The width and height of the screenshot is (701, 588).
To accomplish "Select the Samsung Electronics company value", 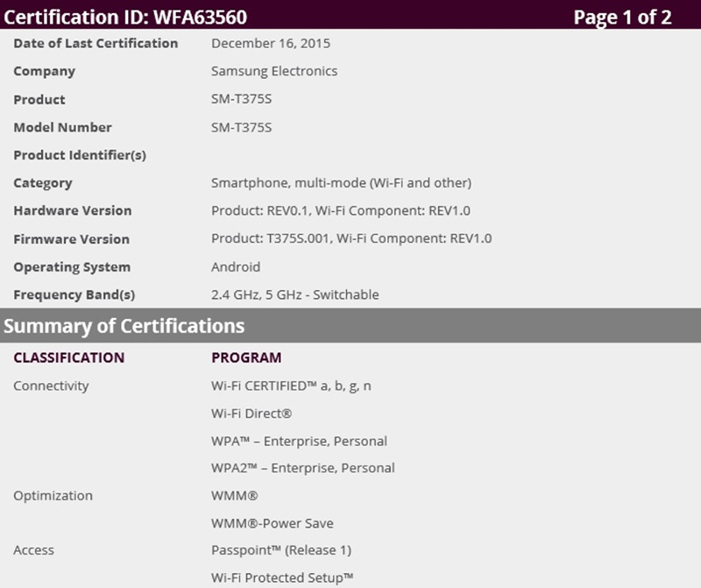I will pos(274,71).
